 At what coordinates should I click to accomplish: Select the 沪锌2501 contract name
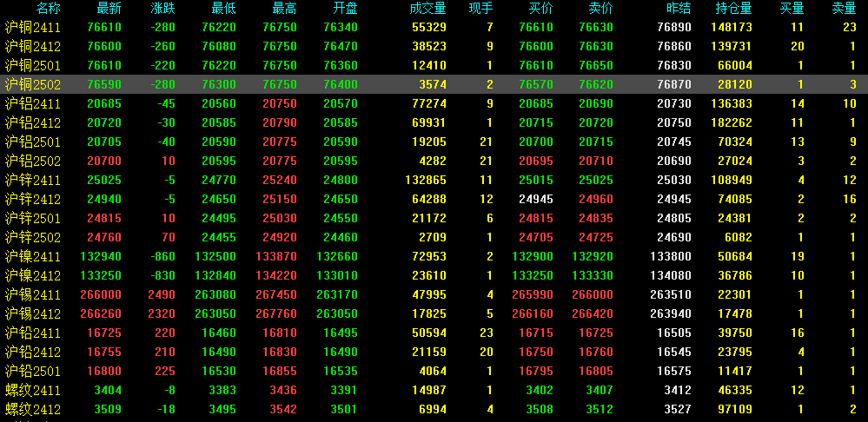(33, 219)
